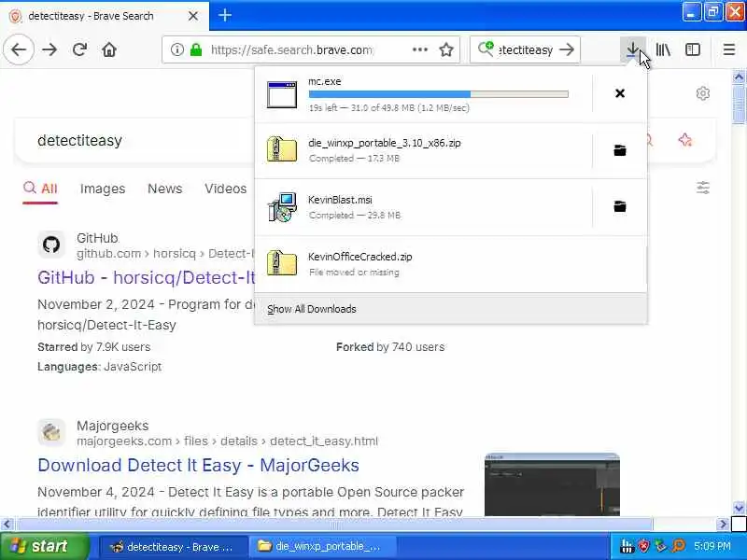Open the browser home page
Screen dimensions: 747x560
(x=109, y=49)
